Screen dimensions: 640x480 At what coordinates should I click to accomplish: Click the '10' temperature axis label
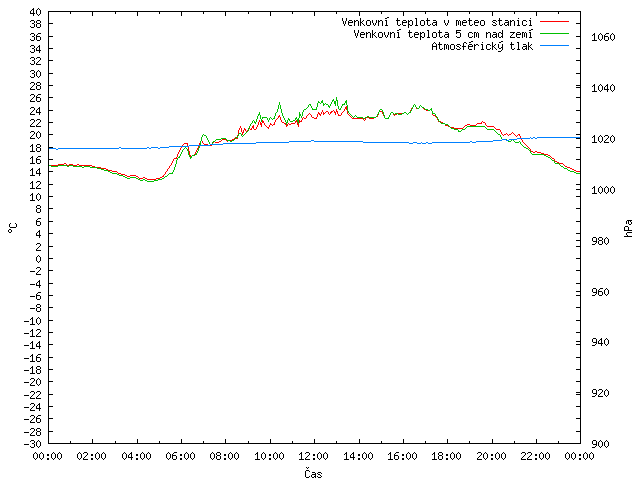click(36, 197)
